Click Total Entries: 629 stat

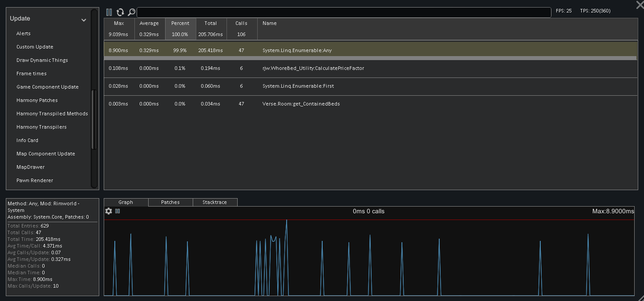click(x=28, y=226)
